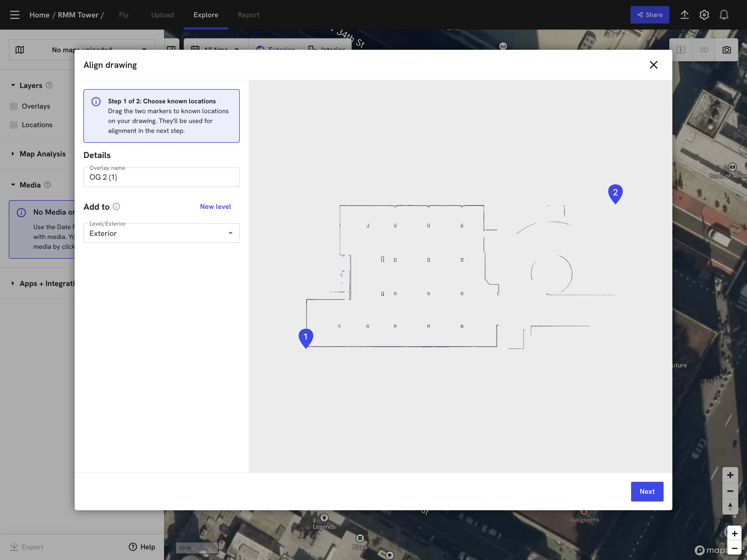Open notifications via the bell icon
747x560 pixels.
[x=723, y=14]
